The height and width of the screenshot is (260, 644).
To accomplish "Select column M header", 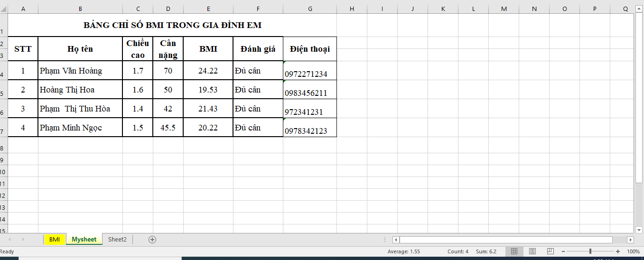I will [504, 9].
